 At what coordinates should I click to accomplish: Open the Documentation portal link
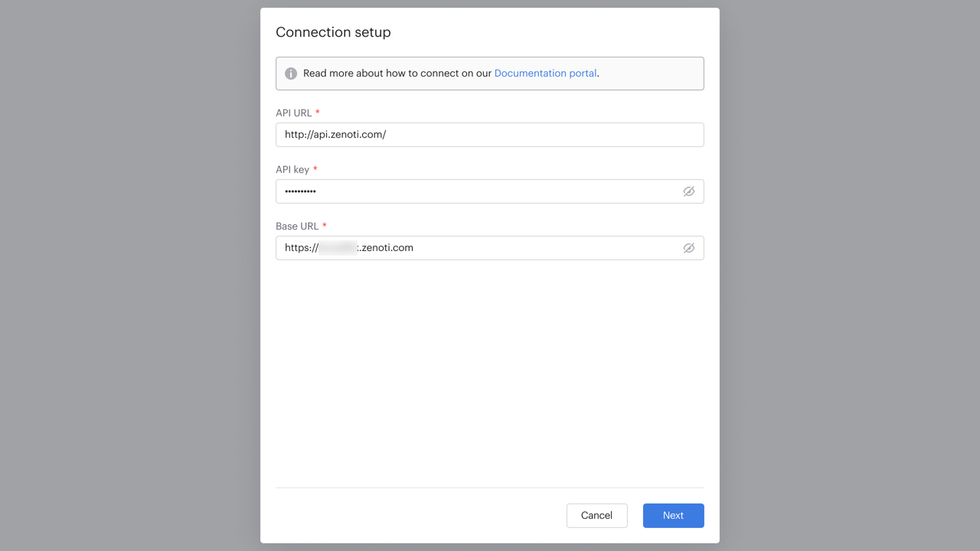click(x=545, y=73)
